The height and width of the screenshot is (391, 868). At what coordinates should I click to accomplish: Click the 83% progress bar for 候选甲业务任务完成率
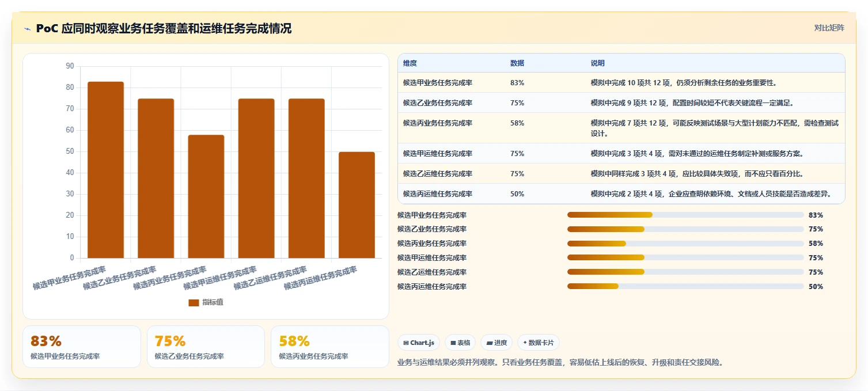tap(685, 215)
